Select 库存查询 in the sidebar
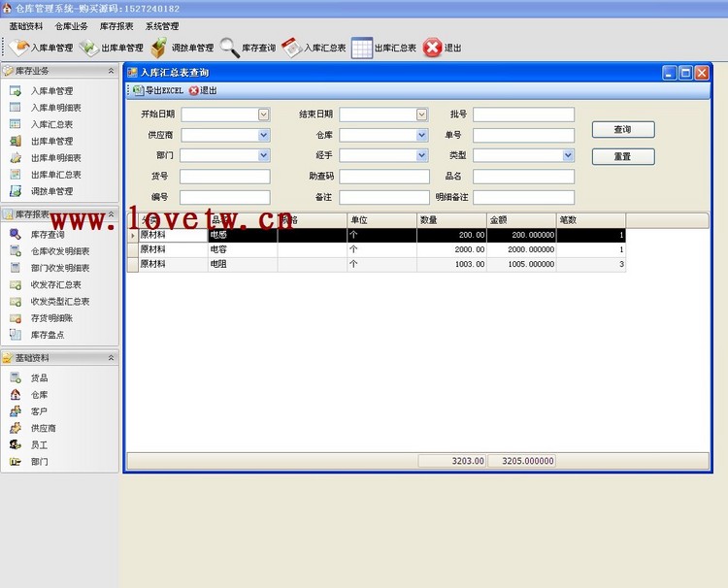Viewport: 728px width, 588px height. tap(48, 235)
